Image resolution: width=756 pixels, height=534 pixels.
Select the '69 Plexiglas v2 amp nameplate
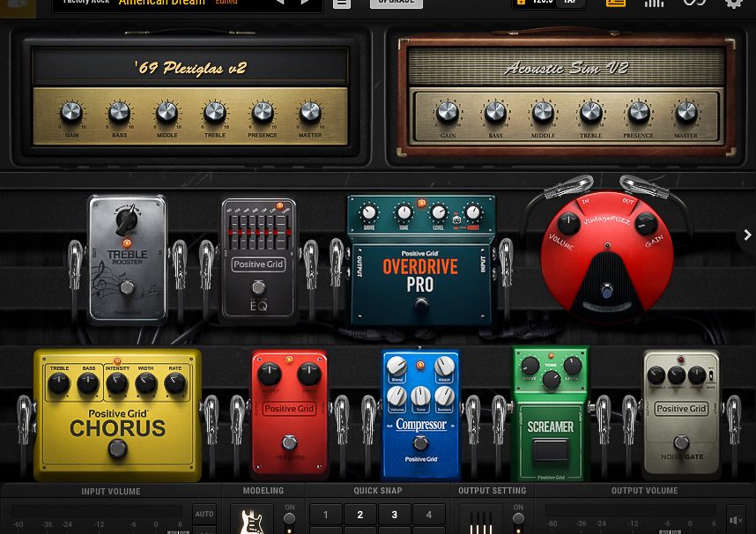190,68
